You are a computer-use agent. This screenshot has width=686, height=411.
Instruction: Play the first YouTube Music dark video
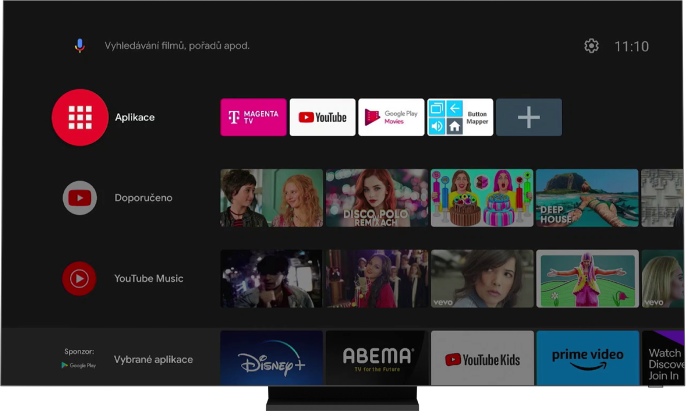(x=271, y=278)
